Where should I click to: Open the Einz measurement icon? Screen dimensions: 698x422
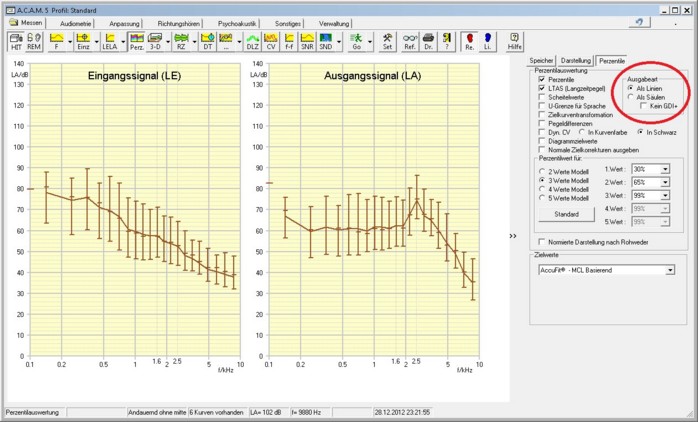click(x=83, y=41)
